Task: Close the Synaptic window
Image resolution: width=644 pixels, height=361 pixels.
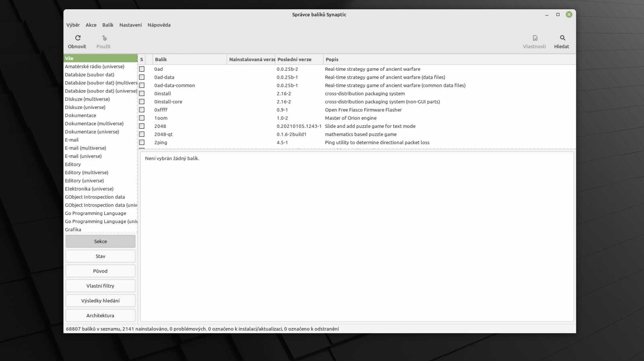Action: (569, 14)
